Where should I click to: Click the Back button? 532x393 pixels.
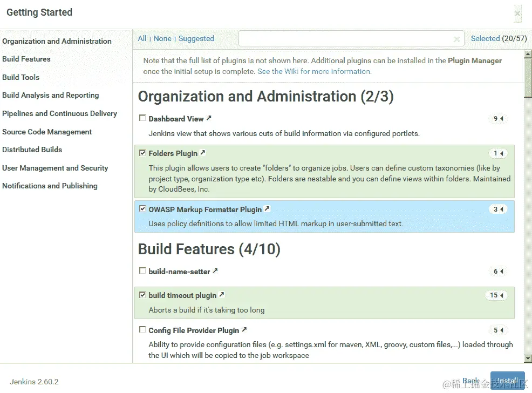coord(470,381)
